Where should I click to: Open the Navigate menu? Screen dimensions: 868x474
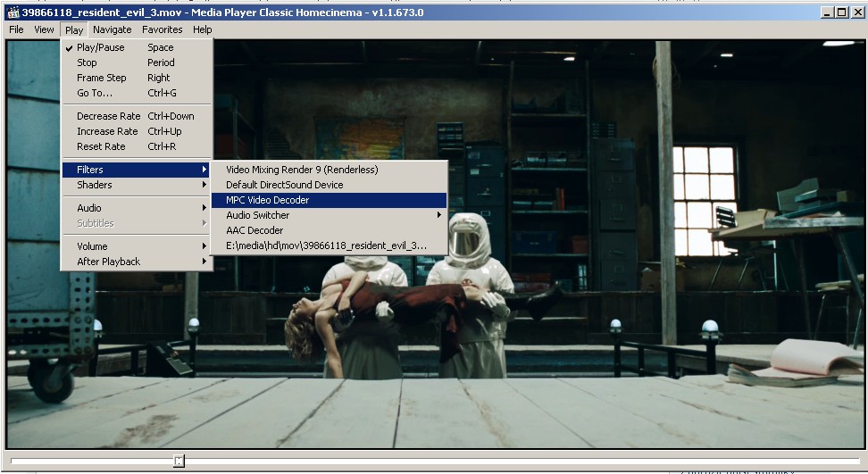tap(113, 29)
